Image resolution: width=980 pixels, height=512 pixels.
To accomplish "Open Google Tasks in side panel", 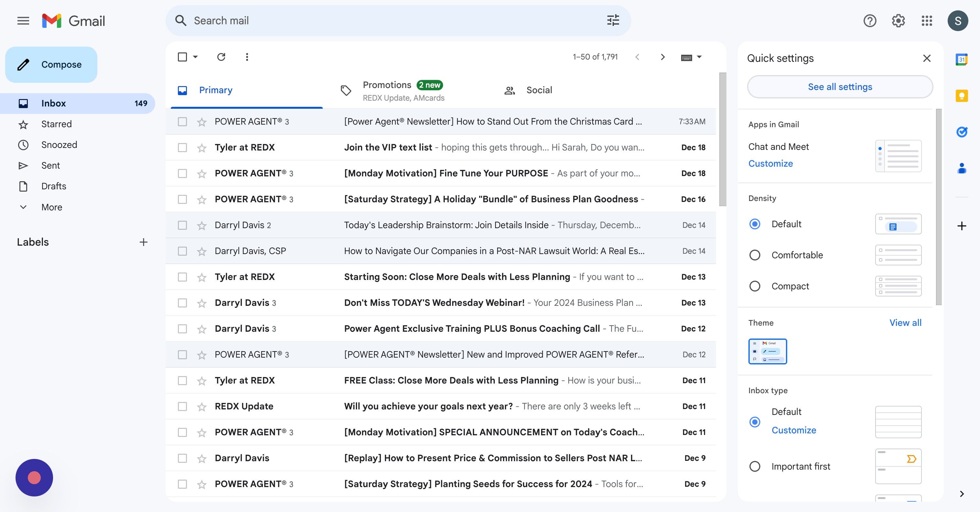I will [961, 132].
